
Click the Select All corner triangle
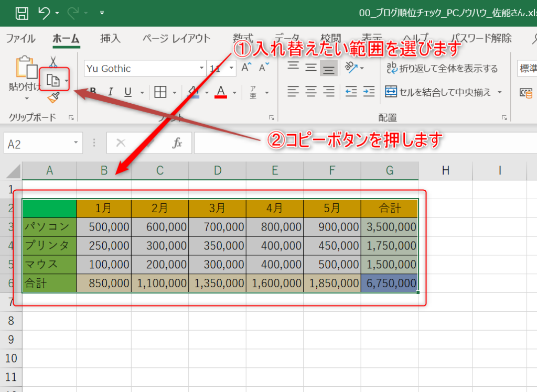[13, 170]
